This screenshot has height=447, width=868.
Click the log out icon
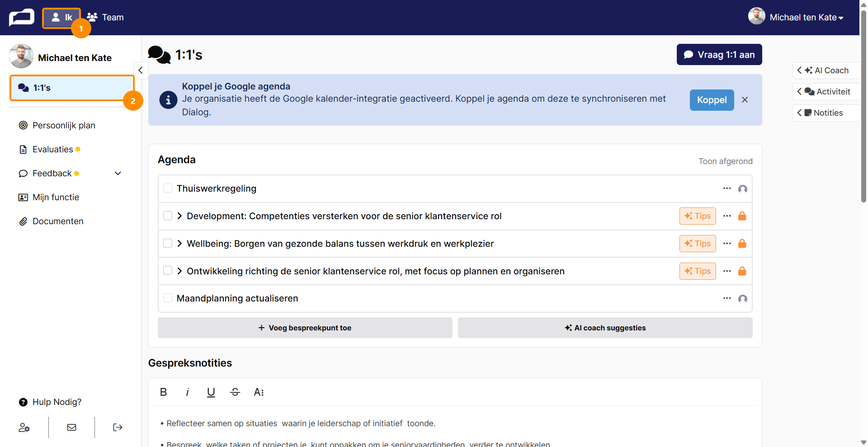(118, 427)
